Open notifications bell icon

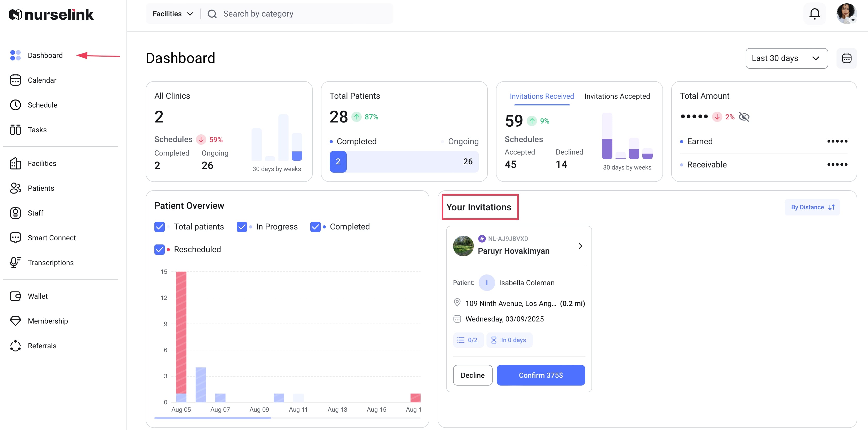(814, 14)
